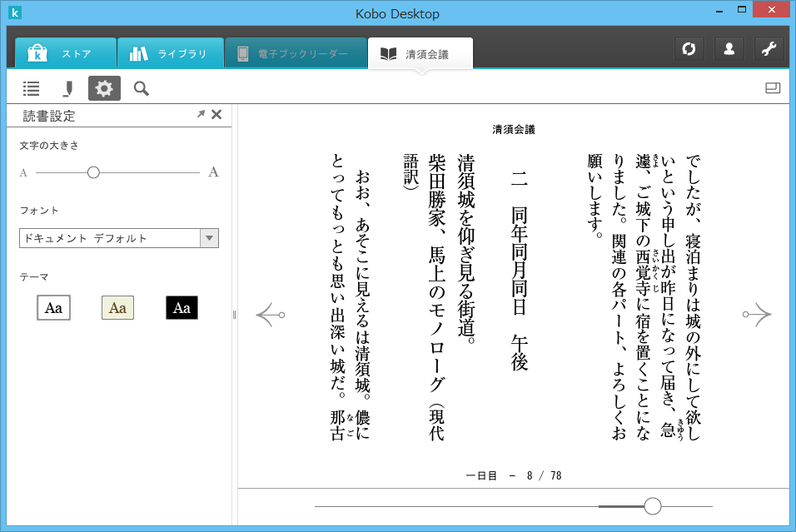Enable the sepia Aa reading theme

pos(117,307)
